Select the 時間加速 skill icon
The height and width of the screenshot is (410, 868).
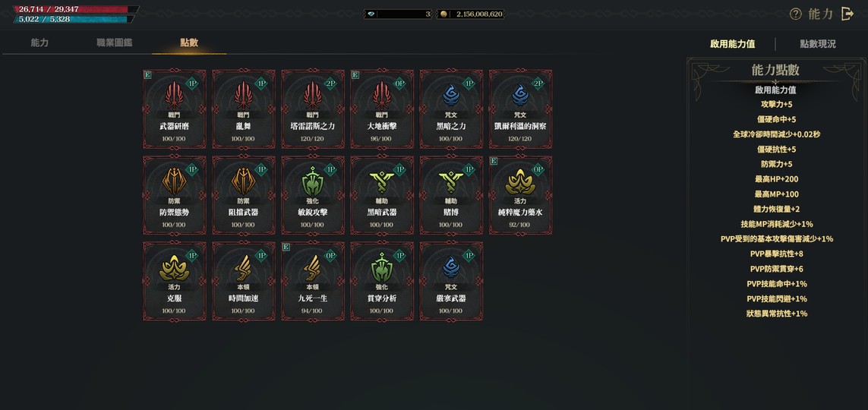coord(244,267)
